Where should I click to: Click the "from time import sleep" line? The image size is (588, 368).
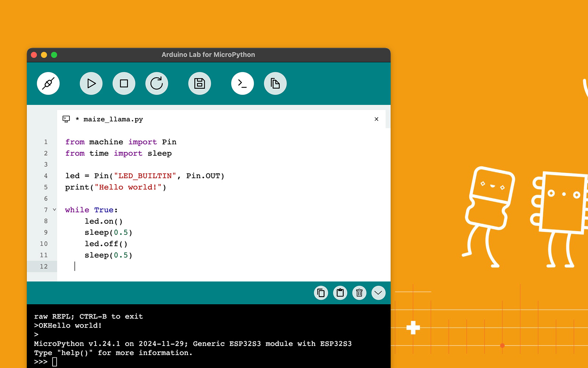[x=118, y=153]
